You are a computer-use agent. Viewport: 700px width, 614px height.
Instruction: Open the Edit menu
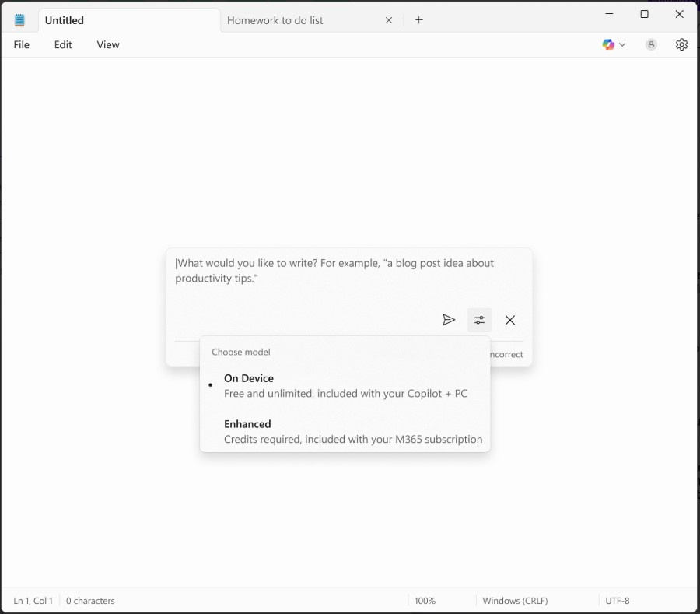tap(63, 45)
